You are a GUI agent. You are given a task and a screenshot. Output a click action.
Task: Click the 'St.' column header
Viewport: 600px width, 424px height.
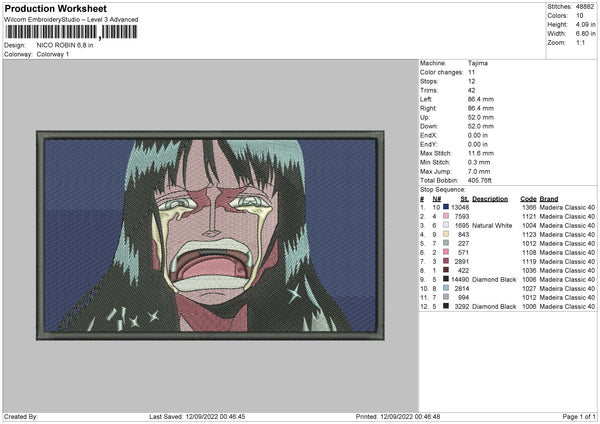[x=465, y=199]
